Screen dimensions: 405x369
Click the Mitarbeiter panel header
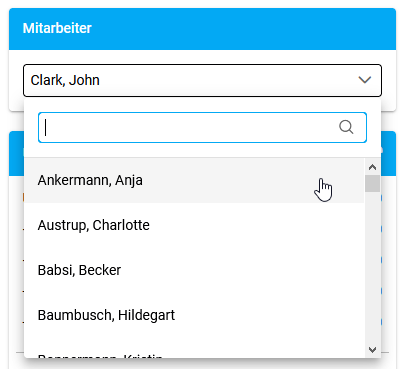pos(202,29)
